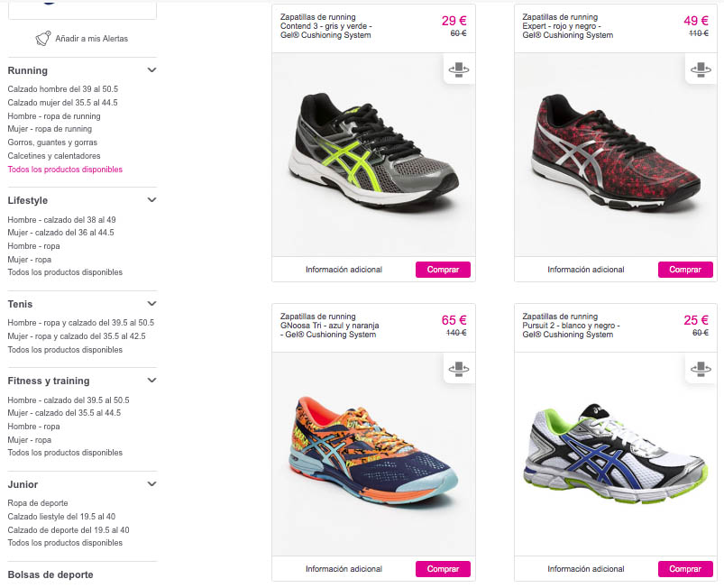724x588 pixels.
Task: Select Mujer - ropa de running
Action: tap(50, 129)
